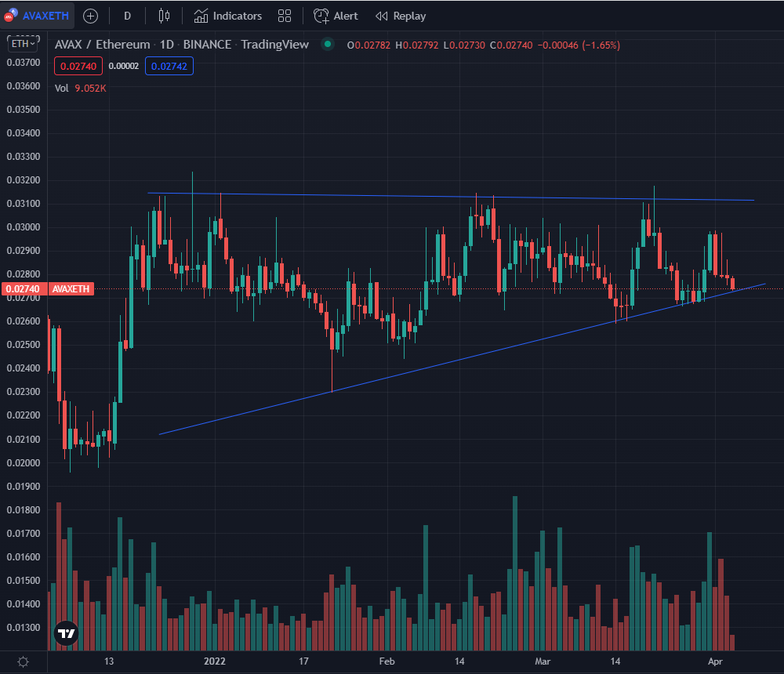Click the TradingView logo on chart
This screenshot has height=674, width=784.
67,633
